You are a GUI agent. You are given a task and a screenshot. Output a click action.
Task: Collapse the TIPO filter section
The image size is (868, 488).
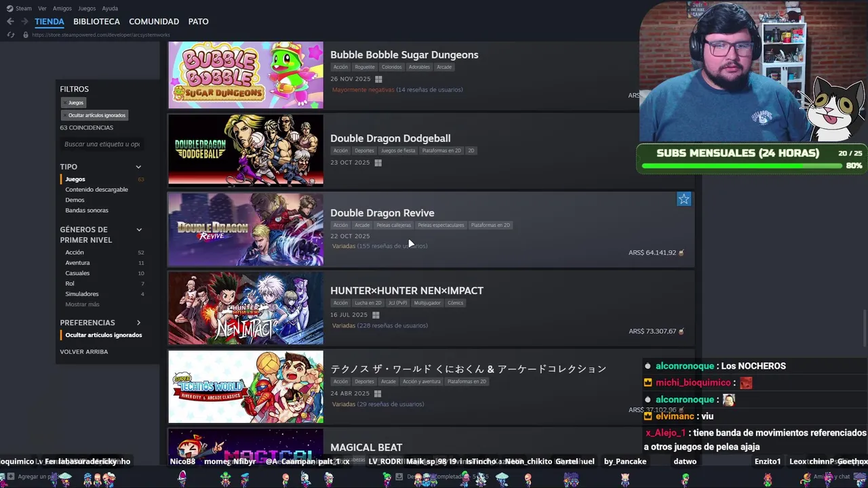[x=138, y=167]
